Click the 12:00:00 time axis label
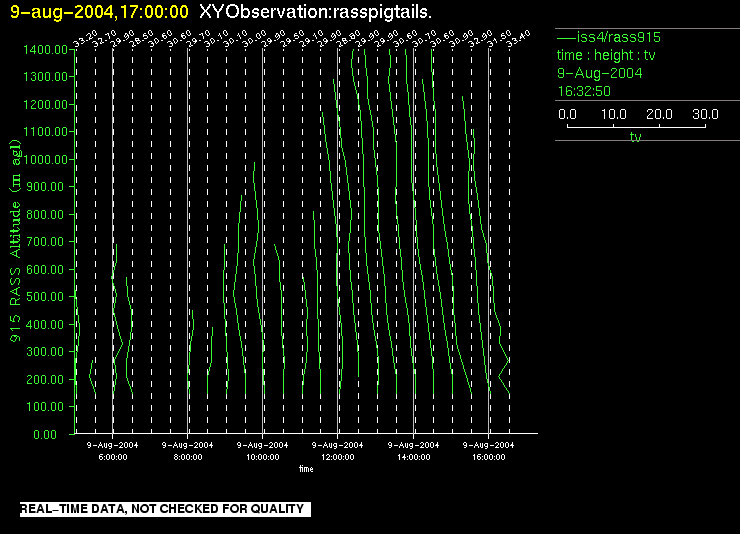Viewport: 740px width, 534px height. pos(338,456)
